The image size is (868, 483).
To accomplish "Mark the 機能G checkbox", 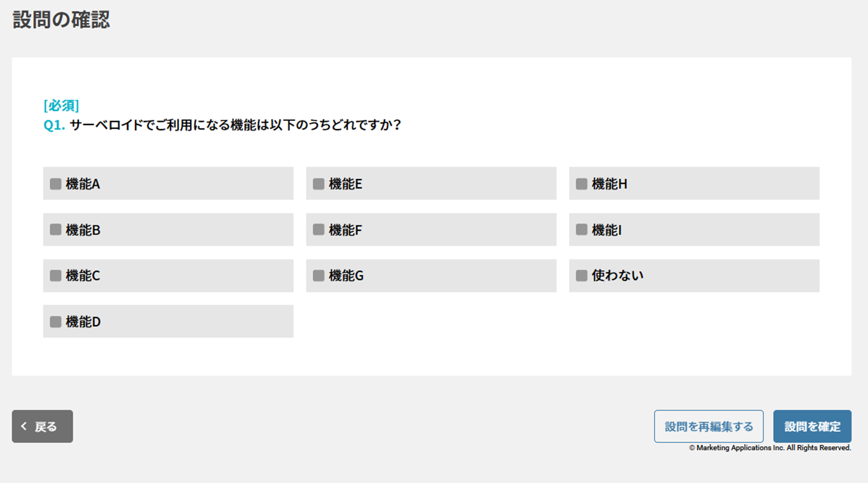I will tap(319, 276).
